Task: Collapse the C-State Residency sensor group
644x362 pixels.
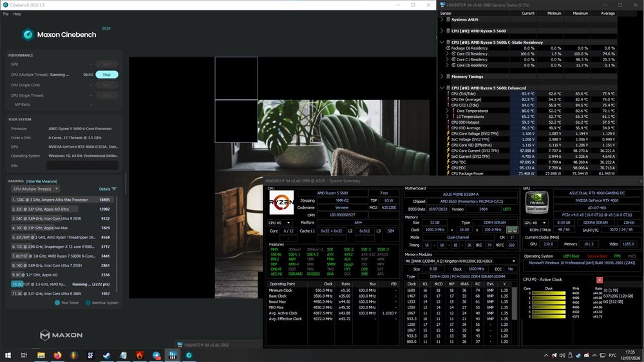Action: pos(442,43)
